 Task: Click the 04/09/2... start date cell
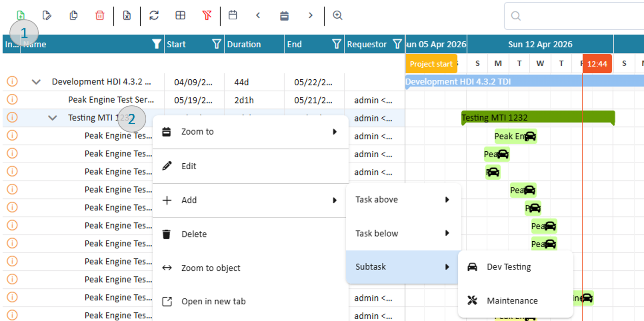(193, 82)
